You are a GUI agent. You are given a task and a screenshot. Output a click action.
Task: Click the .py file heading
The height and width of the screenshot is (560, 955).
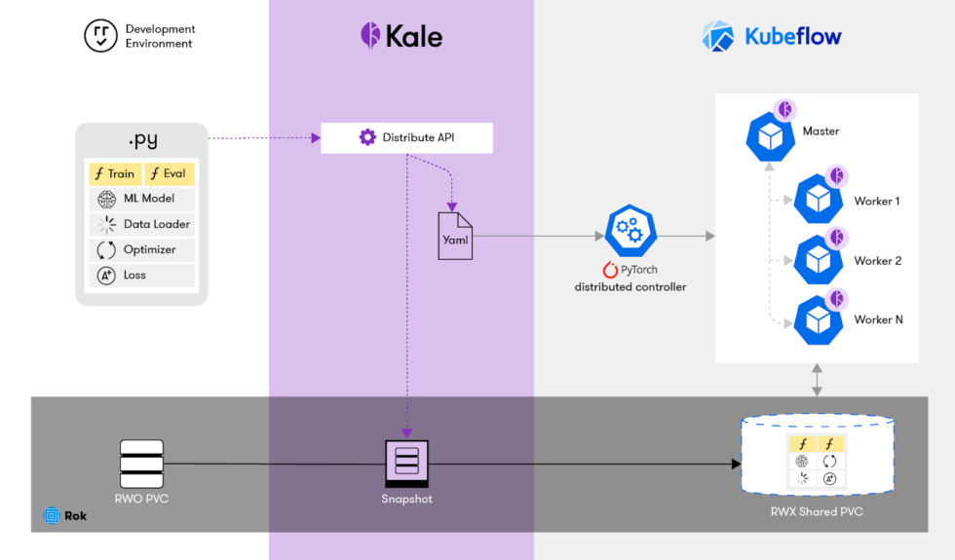coord(143,140)
